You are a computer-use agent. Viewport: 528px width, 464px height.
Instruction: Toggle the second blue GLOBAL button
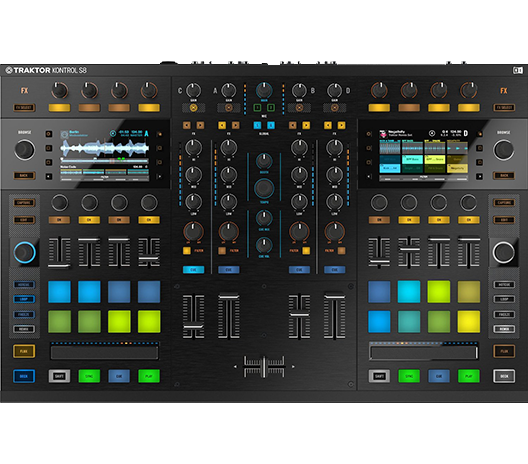(x=271, y=125)
